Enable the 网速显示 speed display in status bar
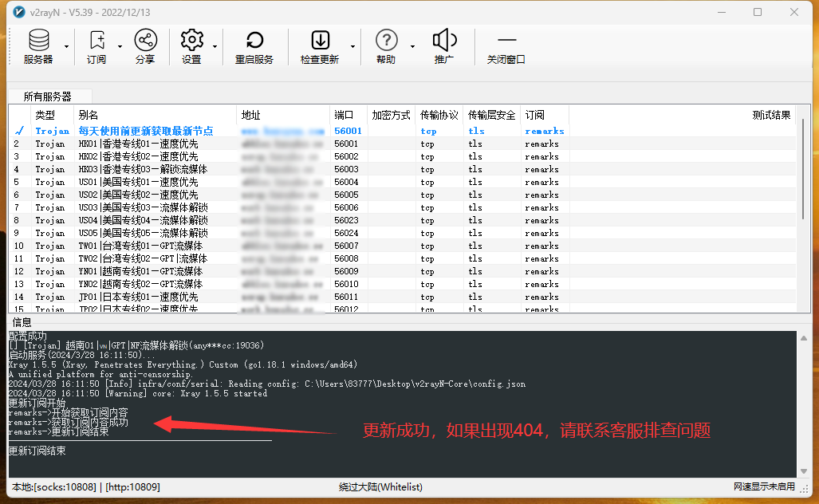 [765, 486]
